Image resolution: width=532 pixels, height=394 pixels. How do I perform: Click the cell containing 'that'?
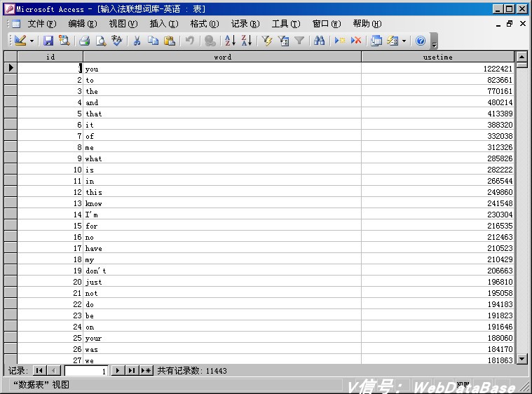(222, 114)
